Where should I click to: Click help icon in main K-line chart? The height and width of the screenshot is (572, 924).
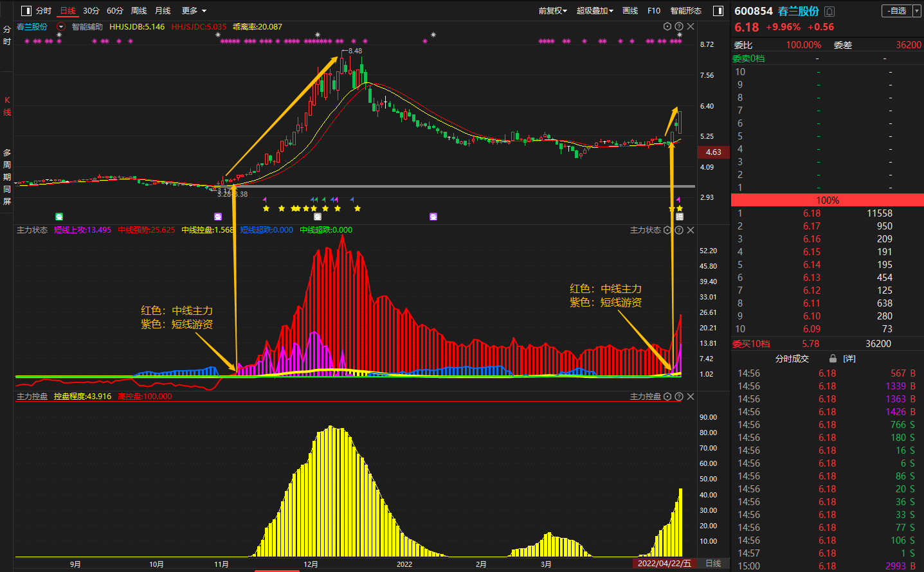point(679,26)
